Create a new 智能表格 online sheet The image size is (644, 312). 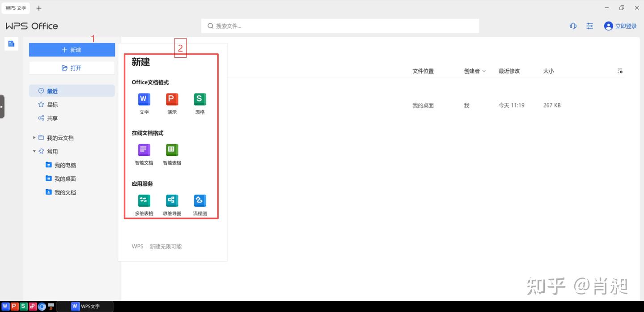[x=172, y=154]
